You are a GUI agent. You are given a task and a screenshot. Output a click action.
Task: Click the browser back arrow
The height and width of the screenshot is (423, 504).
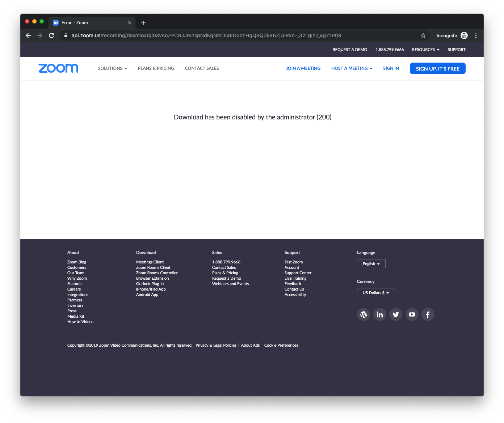(x=28, y=35)
